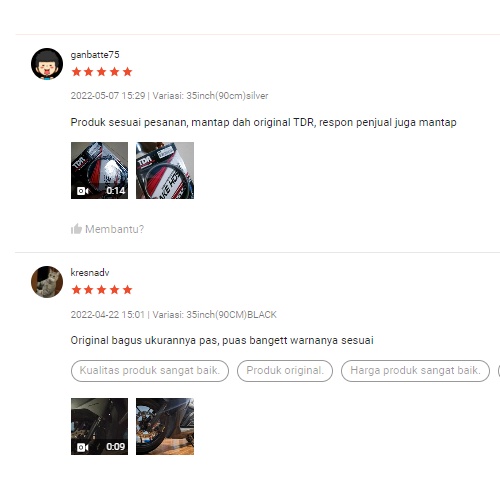Image resolution: width=500 pixels, height=500 pixels.
Task: Play kresnadv's 0:09 review video
Action: coord(99,426)
